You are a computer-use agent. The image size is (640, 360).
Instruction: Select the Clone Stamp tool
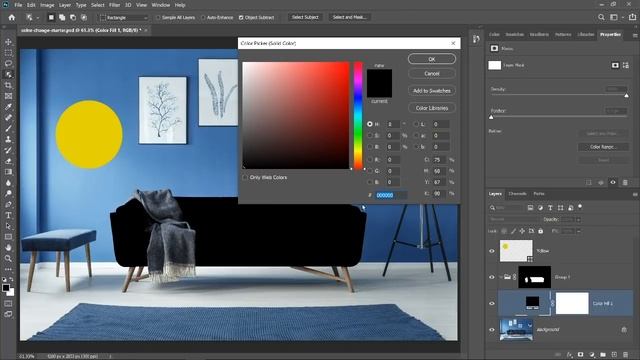tap(8, 139)
